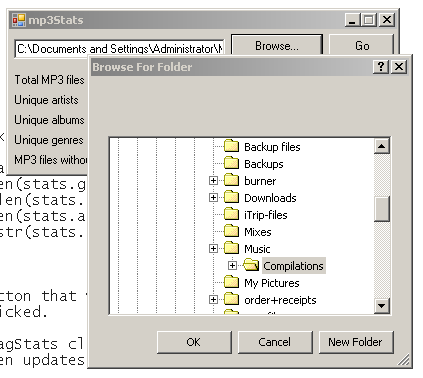Screen dimensions: 423x378
Task: Minimize the mp3Stats window
Action: [352, 20]
